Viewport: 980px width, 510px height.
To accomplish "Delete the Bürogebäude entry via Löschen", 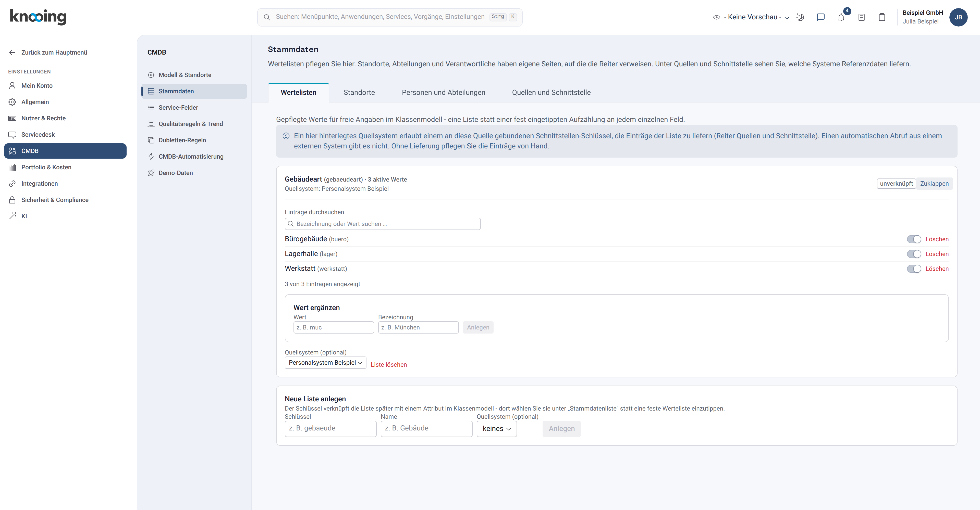I will point(937,239).
